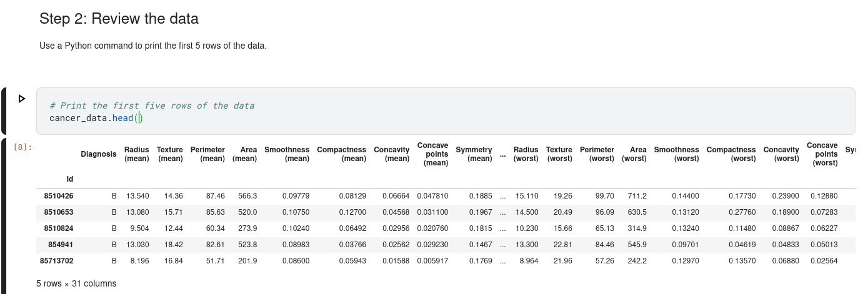Image resolution: width=868 pixels, height=294 pixels.
Task: Click the ellipsis hidden-columns header
Action: [502, 154]
